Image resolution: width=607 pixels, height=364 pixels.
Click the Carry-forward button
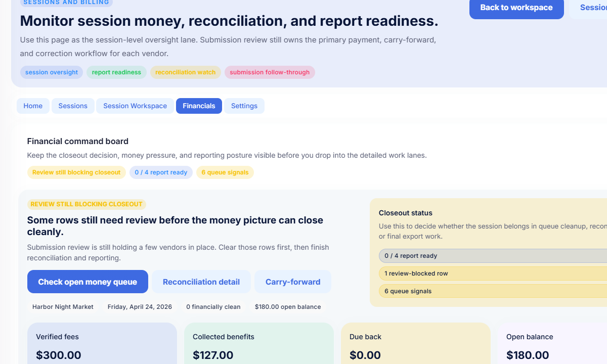[x=293, y=282]
